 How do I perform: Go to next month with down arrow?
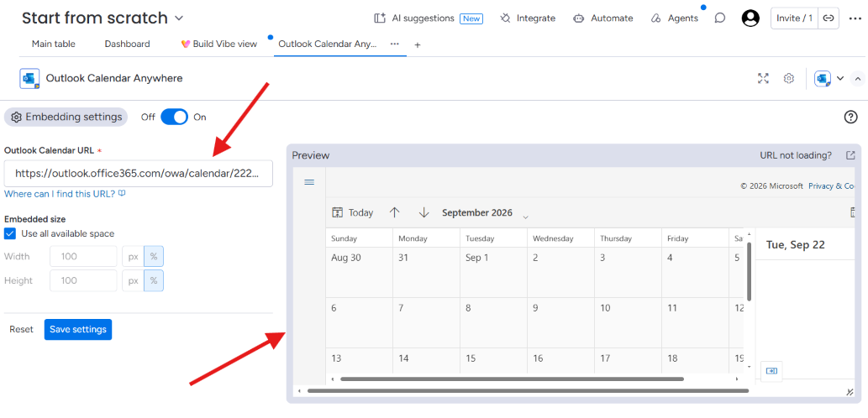[423, 212]
